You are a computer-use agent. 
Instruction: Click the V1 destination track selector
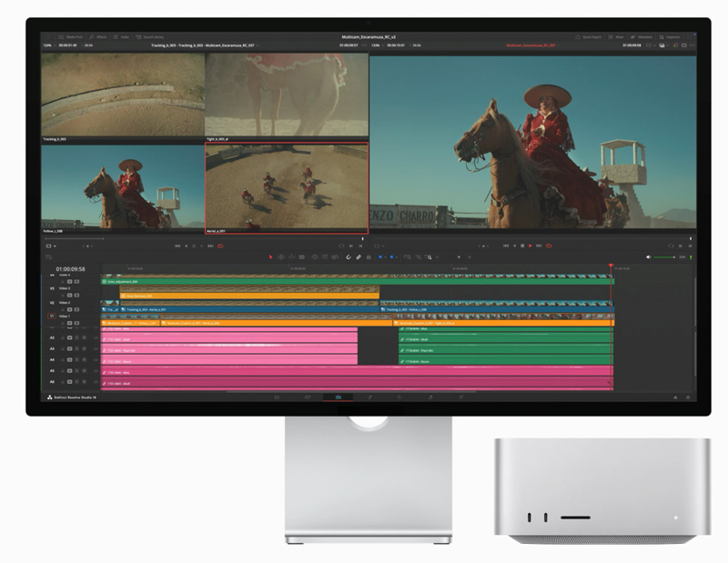coord(52,317)
